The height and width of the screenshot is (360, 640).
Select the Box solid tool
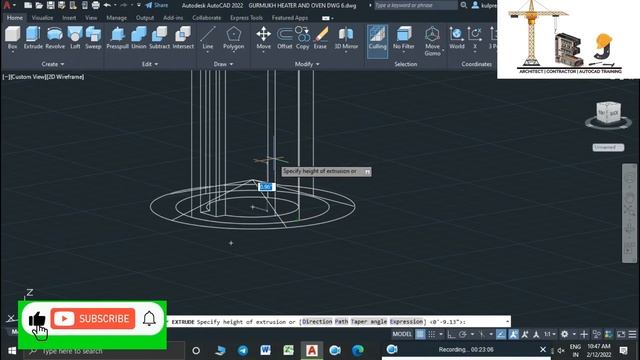tap(12, 37)
